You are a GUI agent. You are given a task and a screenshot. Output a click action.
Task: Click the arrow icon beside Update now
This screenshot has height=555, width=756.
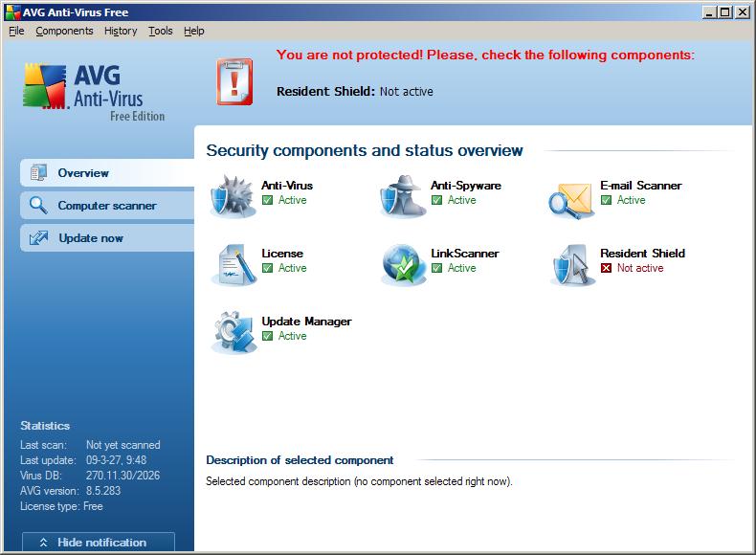click(38, 237)
